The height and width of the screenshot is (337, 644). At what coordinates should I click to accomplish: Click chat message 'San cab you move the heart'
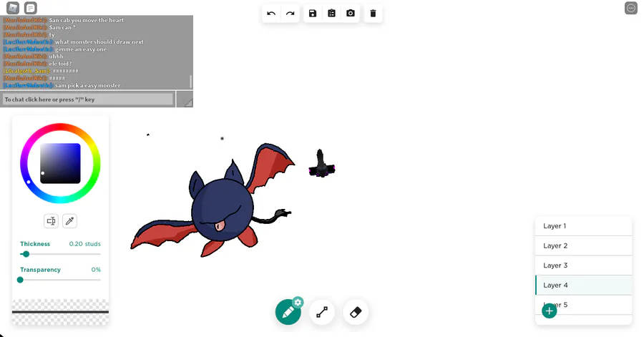pyautogui.click(x=87, y=20)
